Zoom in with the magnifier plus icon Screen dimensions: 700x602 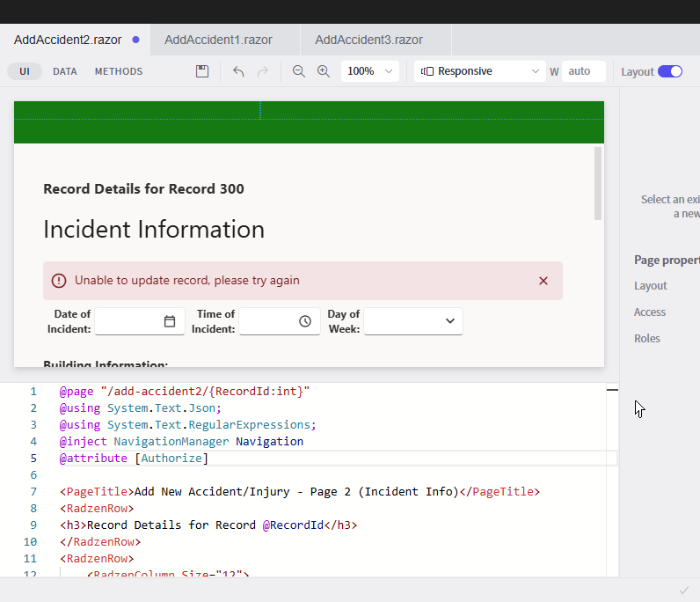(x=324, y=71)
